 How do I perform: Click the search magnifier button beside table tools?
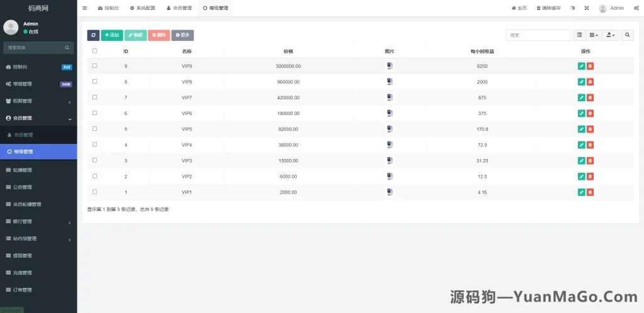point(627,35)
